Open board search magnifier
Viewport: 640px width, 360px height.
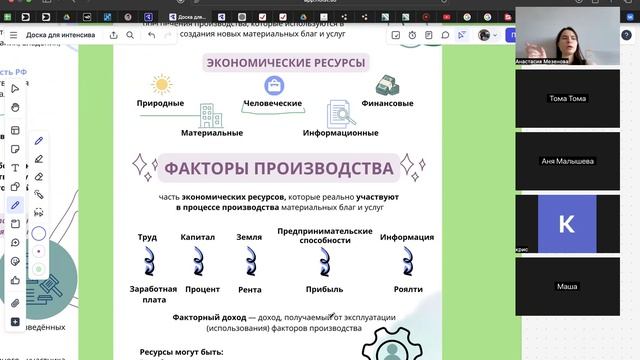click(130, 35)
